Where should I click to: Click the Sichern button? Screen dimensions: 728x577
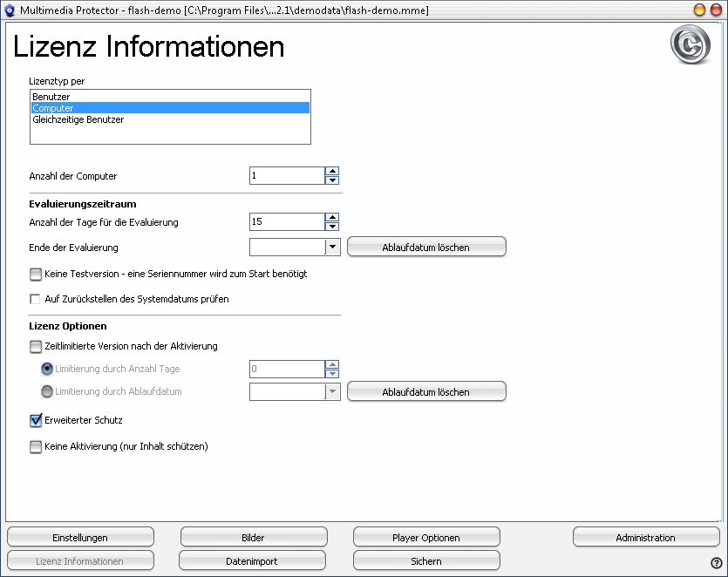click(425, 561)
